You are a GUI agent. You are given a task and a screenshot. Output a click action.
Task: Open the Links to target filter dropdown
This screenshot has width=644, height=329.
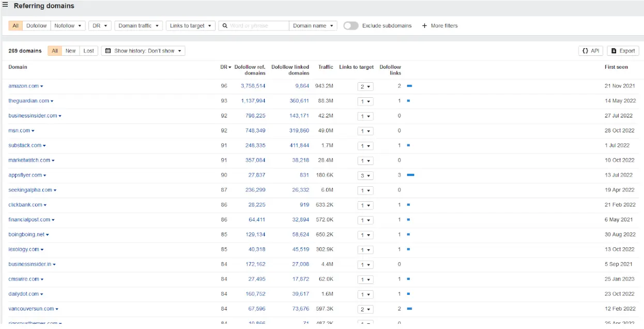pos(190,26)
